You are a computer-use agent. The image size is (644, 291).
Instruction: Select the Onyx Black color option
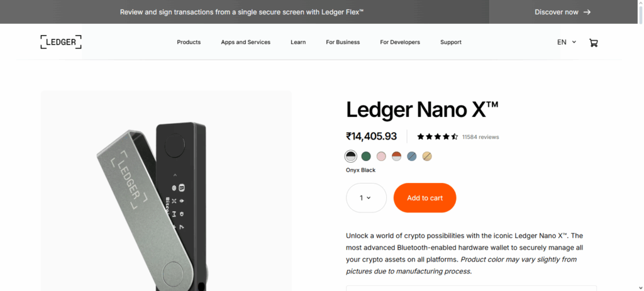click(351, 156)
